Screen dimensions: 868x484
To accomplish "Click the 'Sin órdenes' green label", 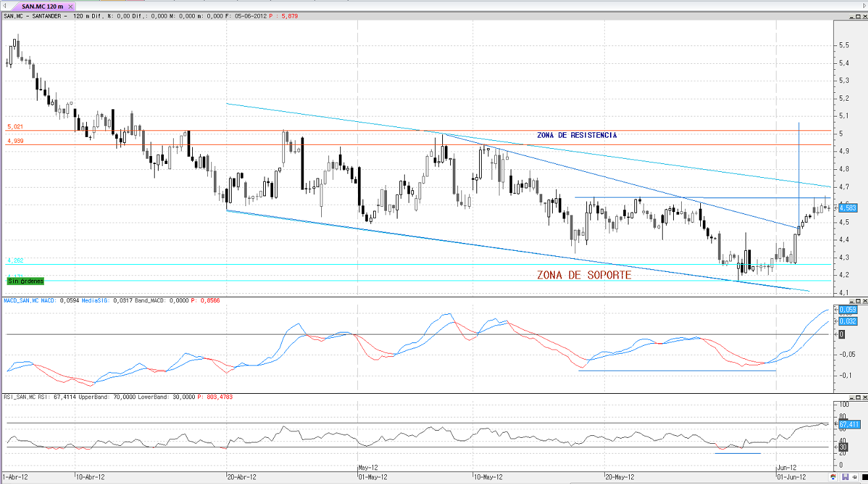I will [x=26, y=281].
